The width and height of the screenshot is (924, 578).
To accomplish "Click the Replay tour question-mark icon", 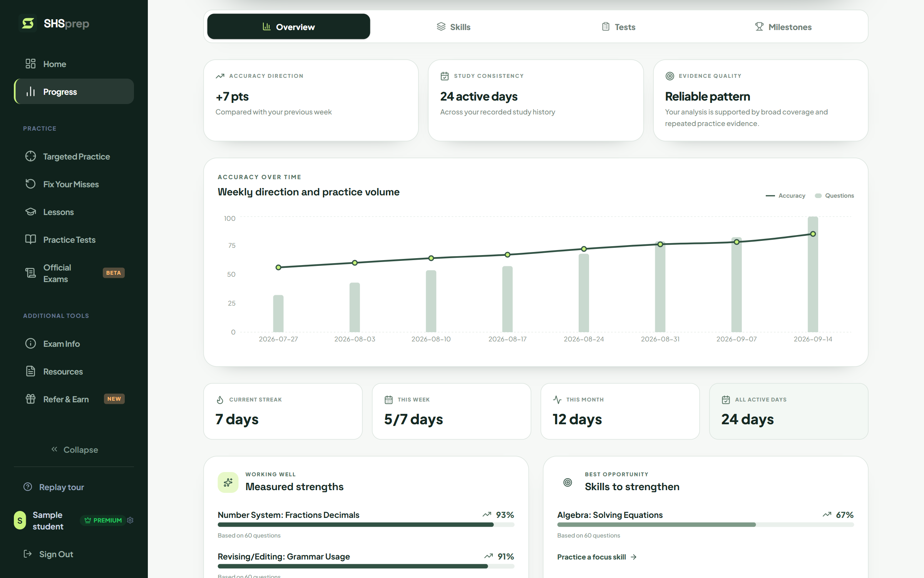I will click(28, 487).
